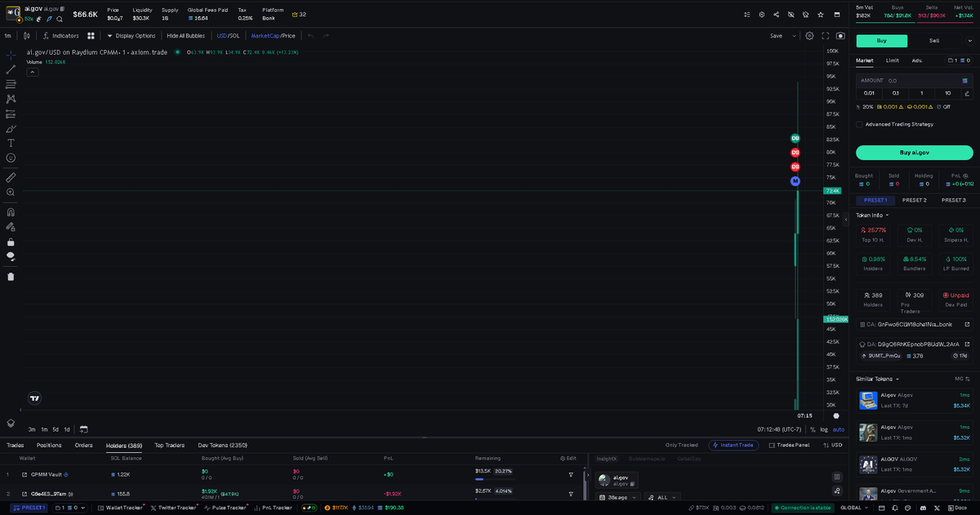Open the Twitter Tracker in bottom bar

(x=174, y=508)
